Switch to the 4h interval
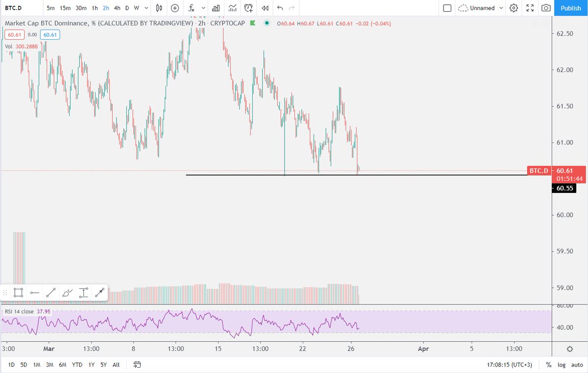Screen dimensions: 588x373 [117, 8]
